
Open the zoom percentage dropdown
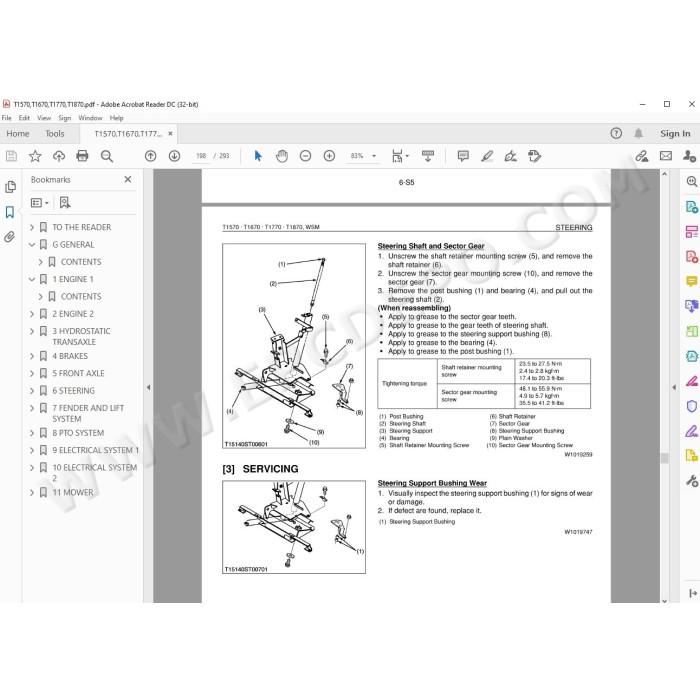tap(374, 156)
